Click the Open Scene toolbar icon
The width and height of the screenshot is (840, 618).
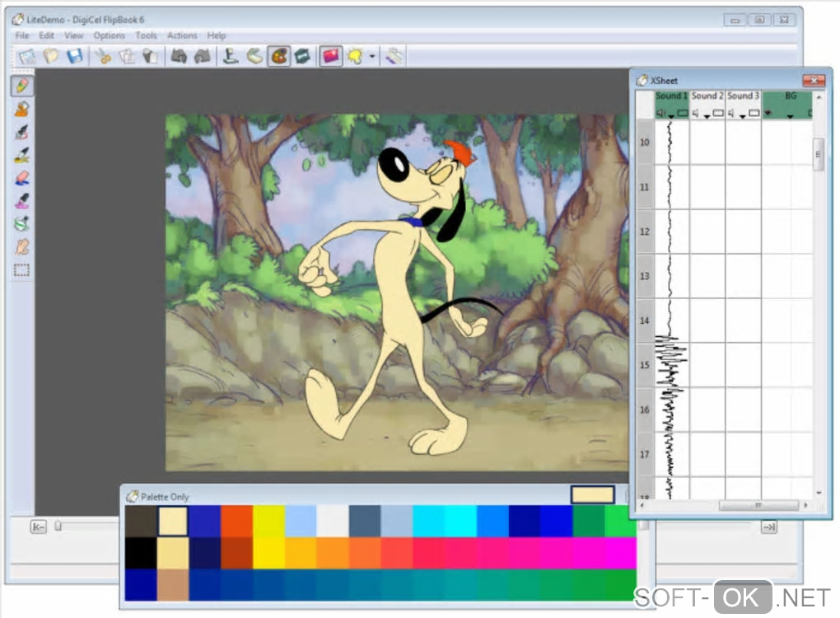(51, 56)
